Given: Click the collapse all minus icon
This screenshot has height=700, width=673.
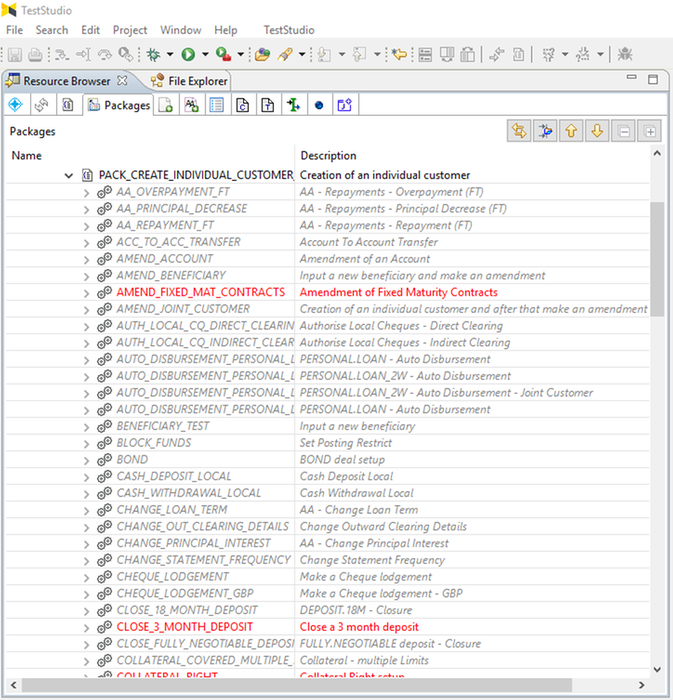Looking at the screenshot, I should point(624,131).
